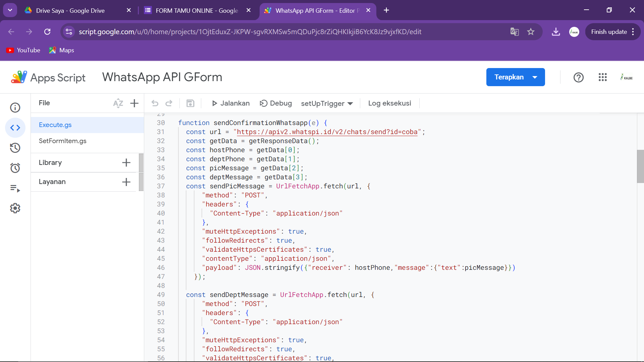Open Project Settings gear icon
Screen dimensions: 644x362
[15, 208]
